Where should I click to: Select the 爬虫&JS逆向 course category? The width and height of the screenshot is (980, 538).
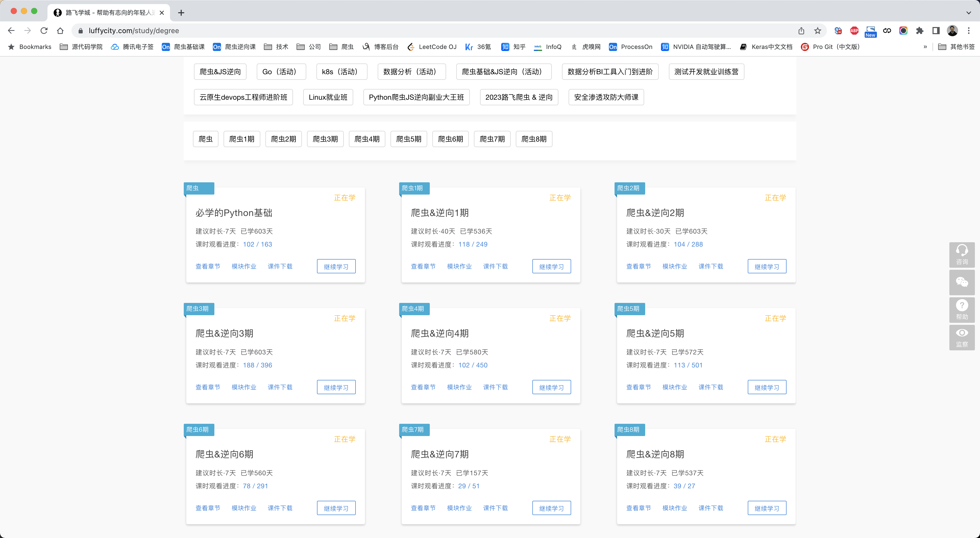pos(220,71)
